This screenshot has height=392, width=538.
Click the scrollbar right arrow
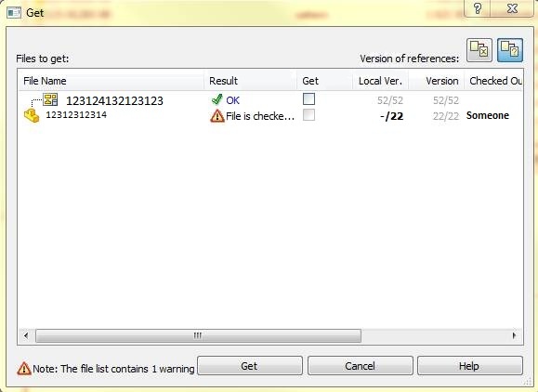click(x=514, y=335)
